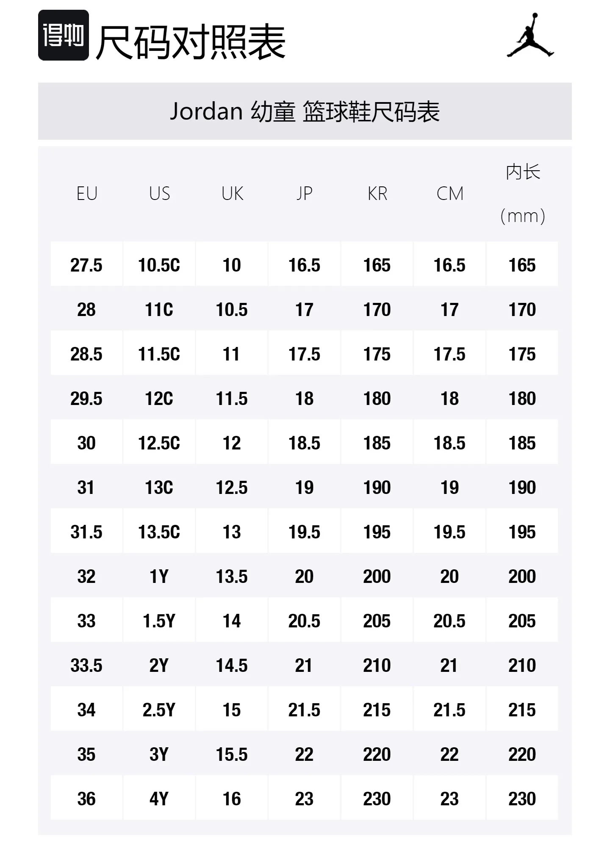610x868 pixels.
Task: Click the CM column header
Action: tap(450, 194)
